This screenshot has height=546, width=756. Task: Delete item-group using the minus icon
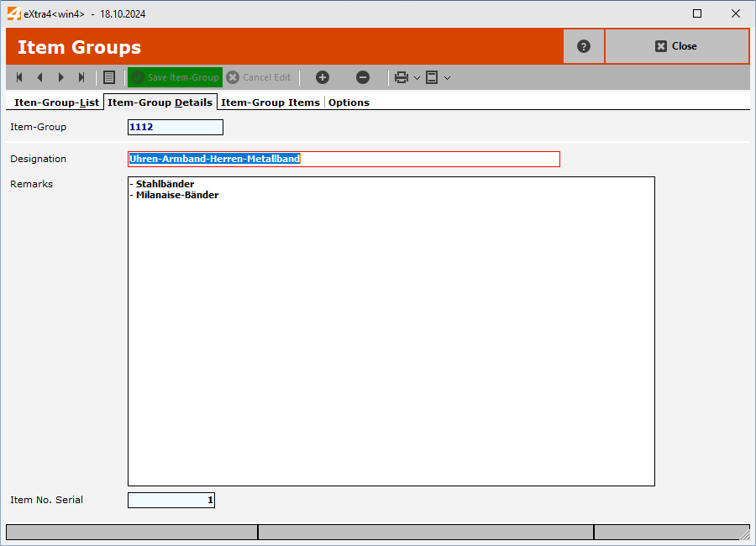(363, 77)
